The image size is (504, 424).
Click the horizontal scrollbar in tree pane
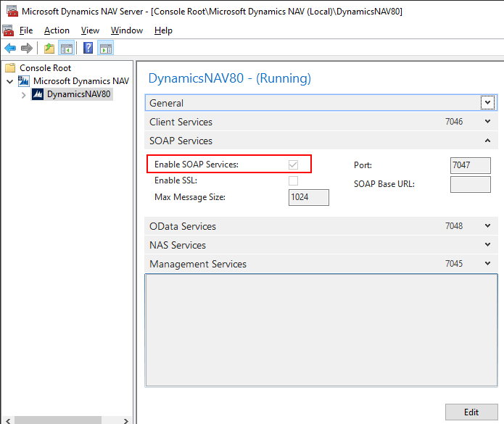click(58, 420)
